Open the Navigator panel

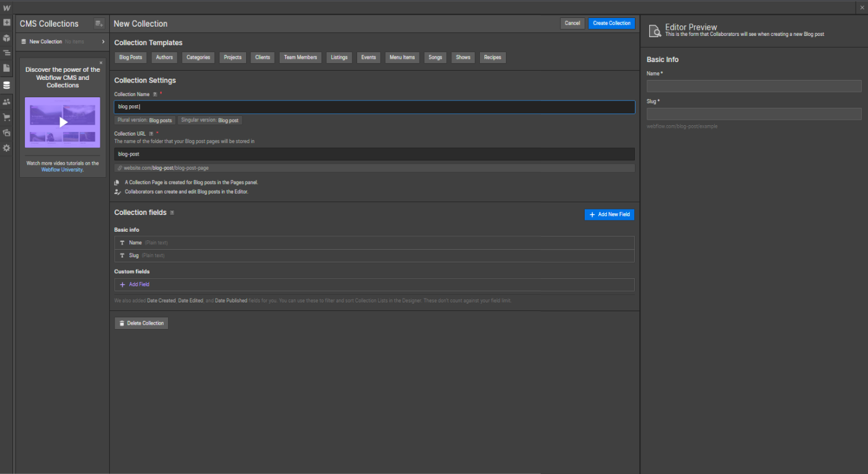click(7, 53)
